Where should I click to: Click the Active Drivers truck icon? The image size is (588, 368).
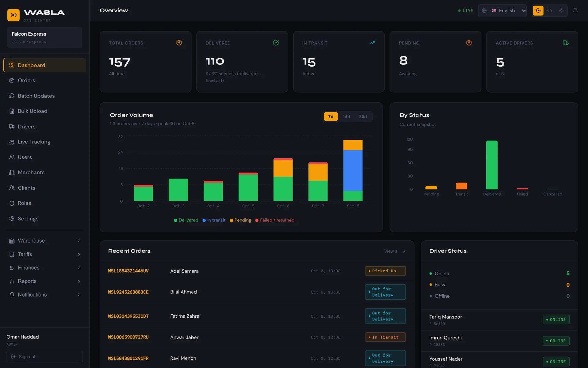[566, 43]
